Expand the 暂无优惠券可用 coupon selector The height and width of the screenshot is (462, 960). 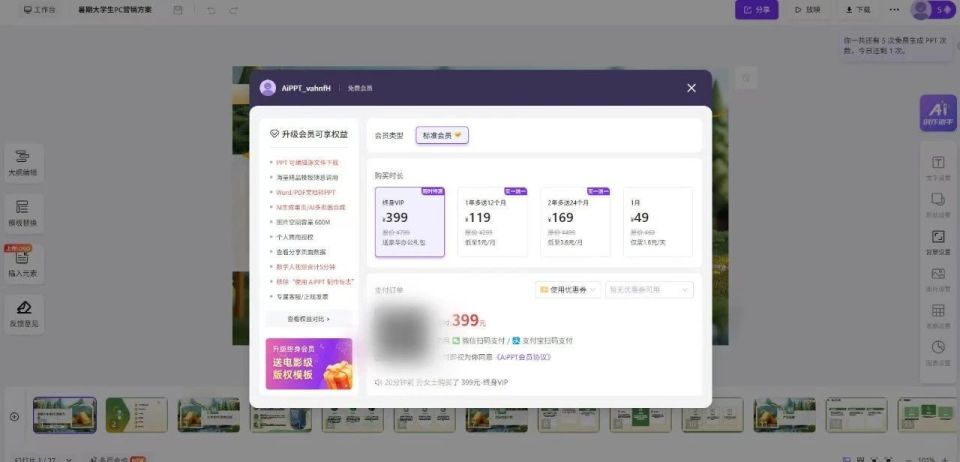649,289
